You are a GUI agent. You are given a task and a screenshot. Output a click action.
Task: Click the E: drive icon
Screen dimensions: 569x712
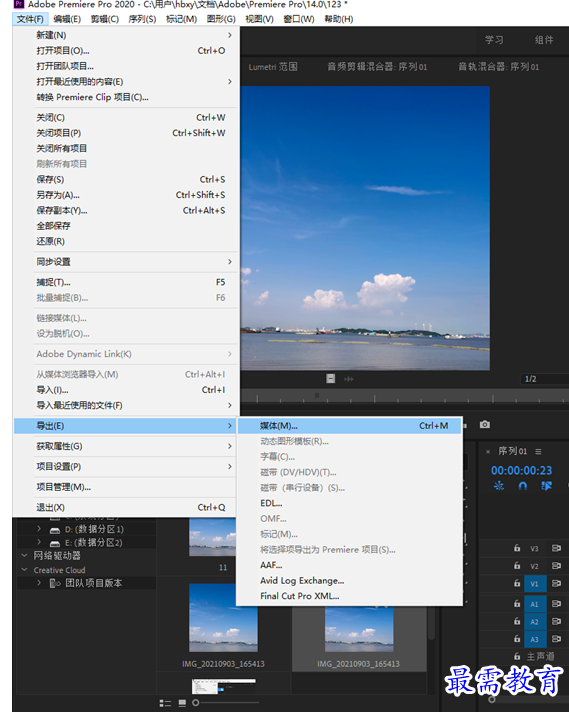(55, 543)
